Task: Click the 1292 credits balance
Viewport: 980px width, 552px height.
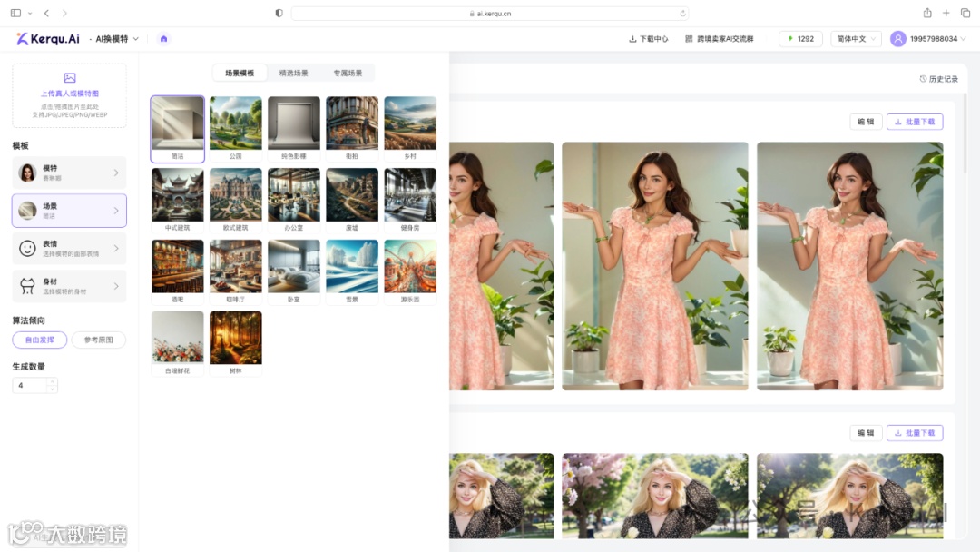Action: 800,39
